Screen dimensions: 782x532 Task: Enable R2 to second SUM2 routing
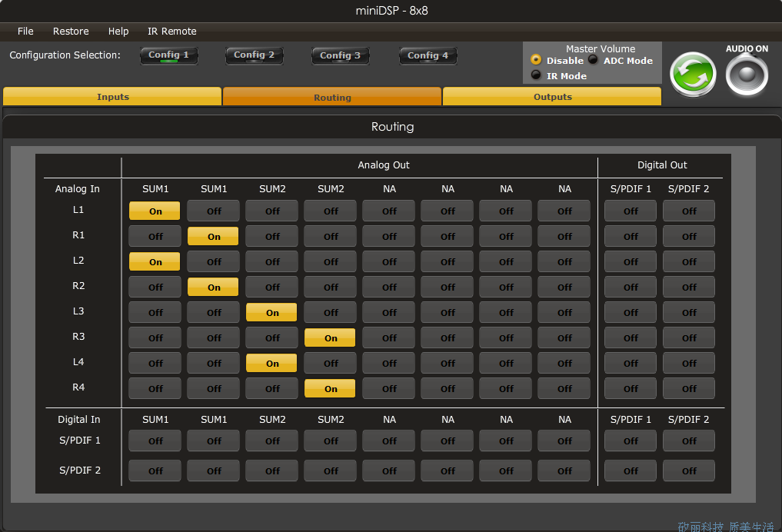(x=330, y=288)
